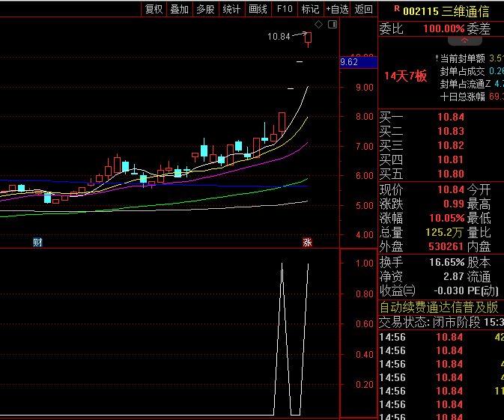Screen dimensions: 504x420
Task: Click the 外盘 value 530261
Action: [x=446, y=246]
